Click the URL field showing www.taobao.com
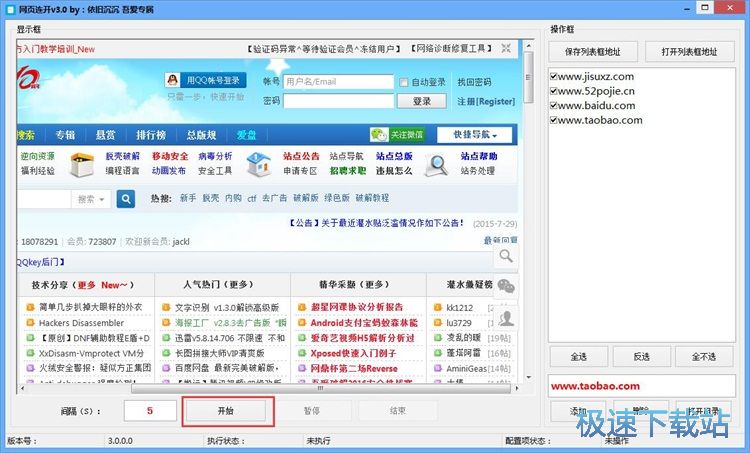This screenshot has width=750, height=453. tap(641, 386)
